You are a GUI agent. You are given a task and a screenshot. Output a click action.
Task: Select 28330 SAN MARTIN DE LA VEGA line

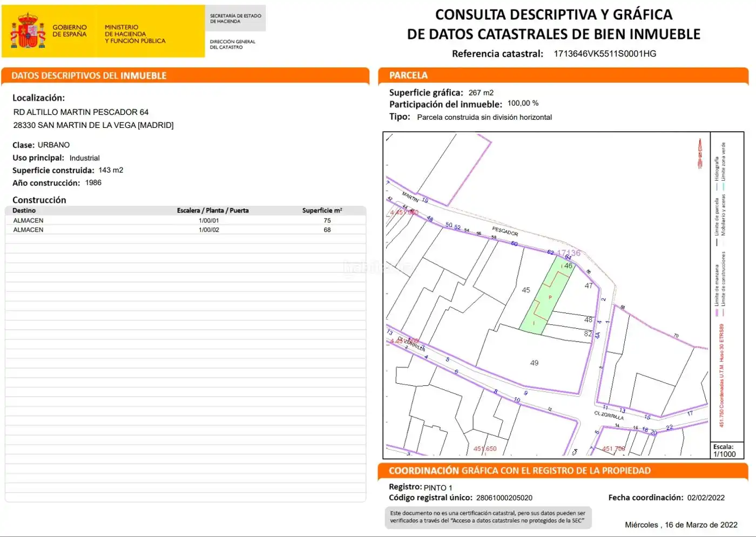[x=93, y=125]
